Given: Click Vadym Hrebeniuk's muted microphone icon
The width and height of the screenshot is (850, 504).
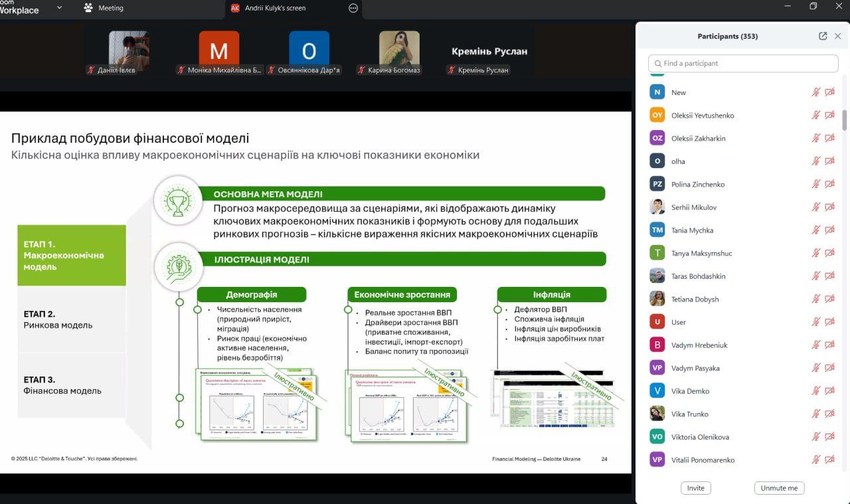Looking at the screenshot, I should coord(816,345).
